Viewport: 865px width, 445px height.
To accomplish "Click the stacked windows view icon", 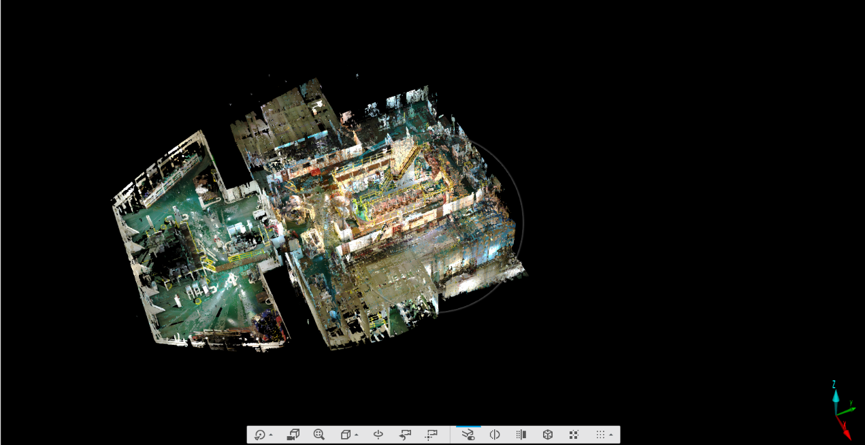I will (x=293, y=435).
